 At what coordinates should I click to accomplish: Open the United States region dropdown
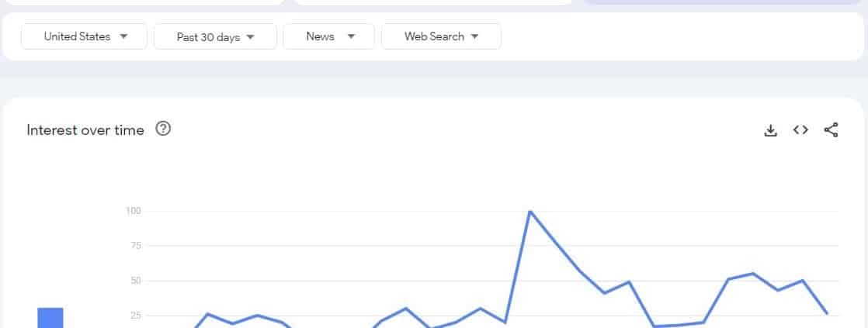pyautogui.click(x=84, y=36)
